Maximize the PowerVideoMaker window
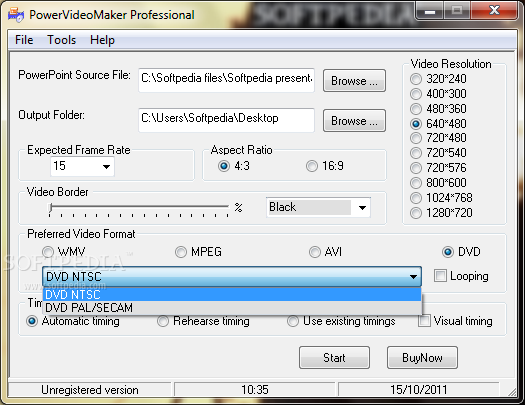 457,11
